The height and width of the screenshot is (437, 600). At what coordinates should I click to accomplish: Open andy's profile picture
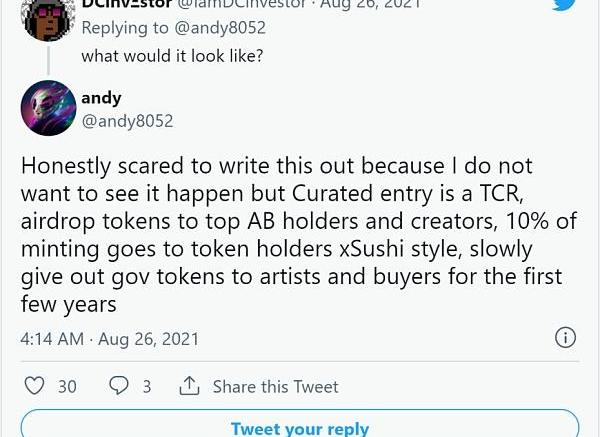pos(48,108)
